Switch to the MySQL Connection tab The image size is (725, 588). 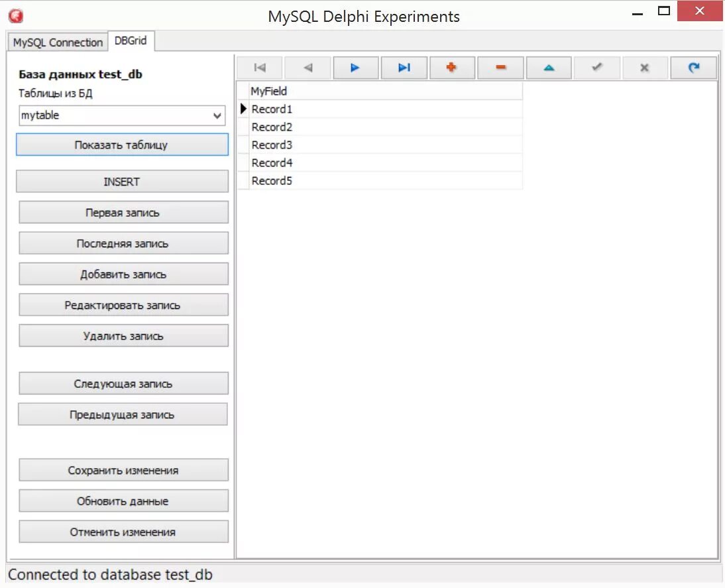click(x=58, y=42)
